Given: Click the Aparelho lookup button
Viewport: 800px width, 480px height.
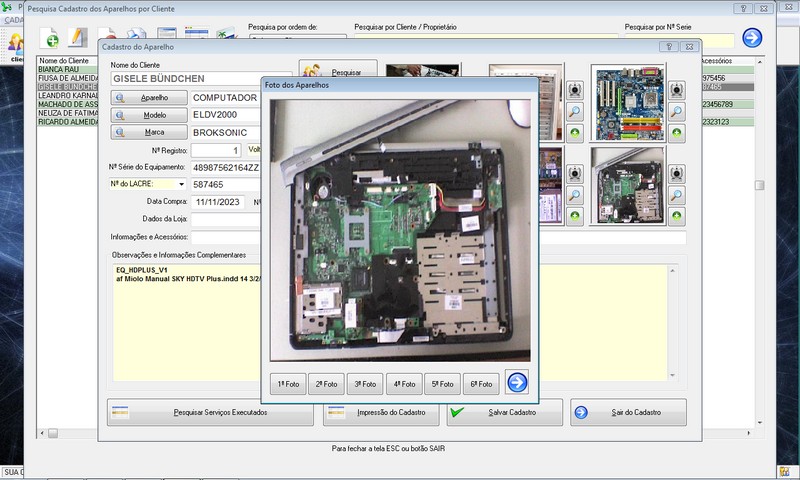Looking at the screenshot, I should [x=149, y=98].
